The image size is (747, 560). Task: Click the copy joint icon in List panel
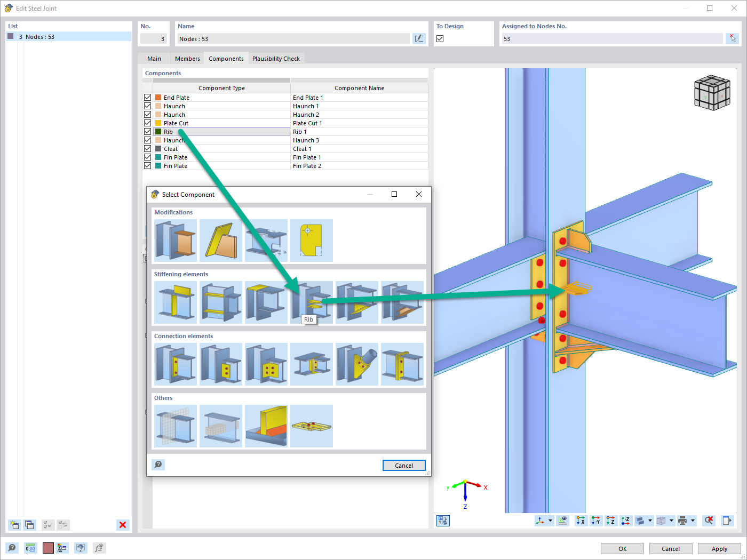pos(29,525)
